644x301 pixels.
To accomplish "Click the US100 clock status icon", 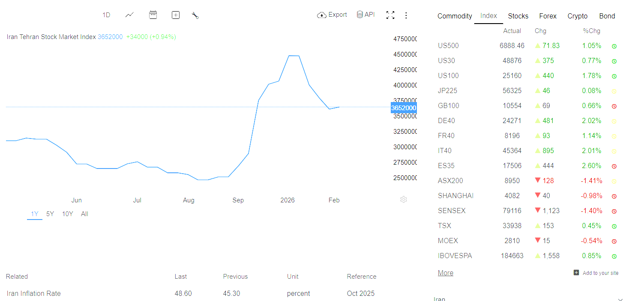I will 614,76.
